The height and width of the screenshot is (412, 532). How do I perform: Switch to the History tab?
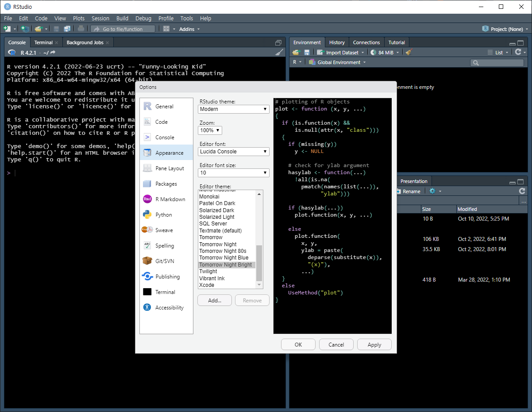point(337,42)
